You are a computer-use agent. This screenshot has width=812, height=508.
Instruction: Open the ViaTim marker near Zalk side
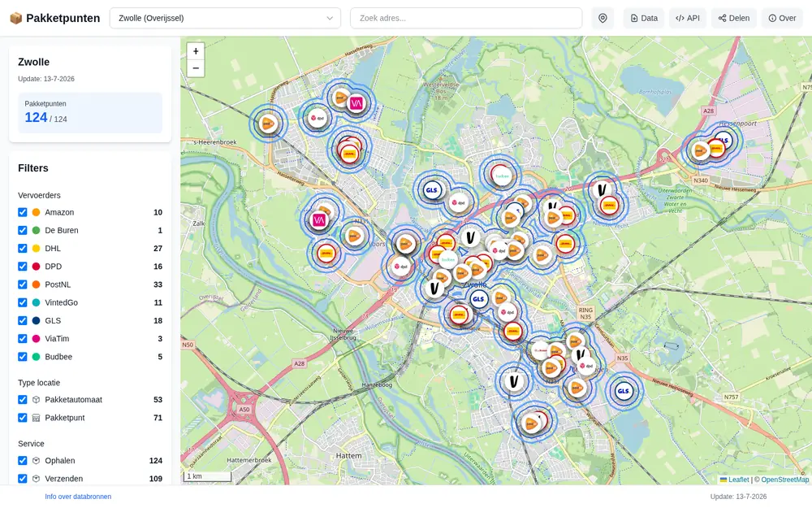pyautogui.click(x=319, y=220)
